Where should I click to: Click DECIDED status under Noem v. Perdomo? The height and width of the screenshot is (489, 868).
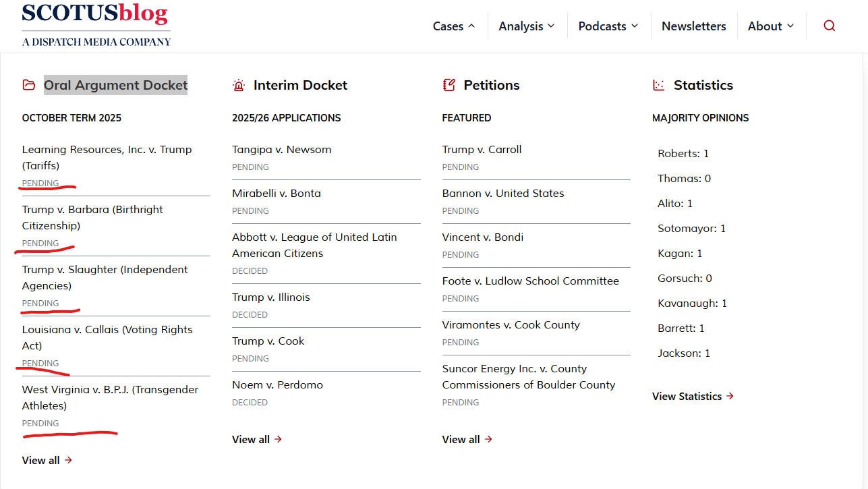tap(250, 402)
